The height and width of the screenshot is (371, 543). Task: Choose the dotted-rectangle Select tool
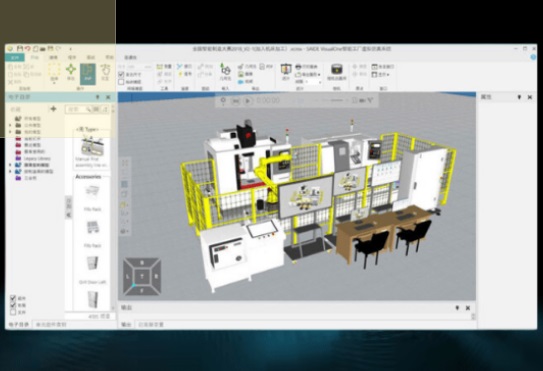click(54, 72)
